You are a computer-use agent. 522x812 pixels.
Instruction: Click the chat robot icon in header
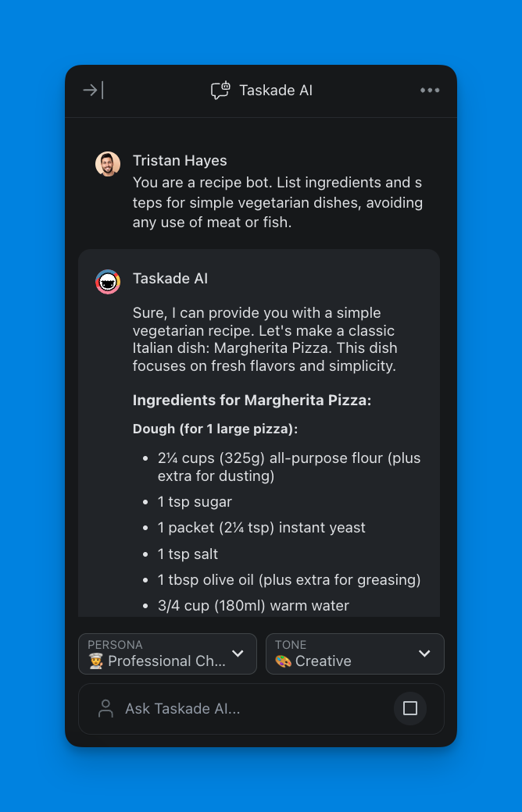coord(220,91)
